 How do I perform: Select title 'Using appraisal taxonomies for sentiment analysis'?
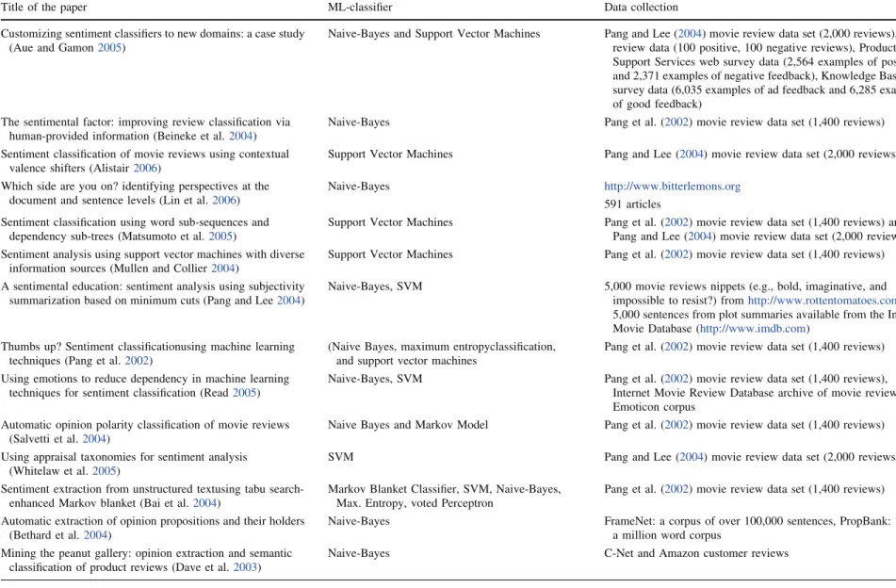click(x=124, y=457)
